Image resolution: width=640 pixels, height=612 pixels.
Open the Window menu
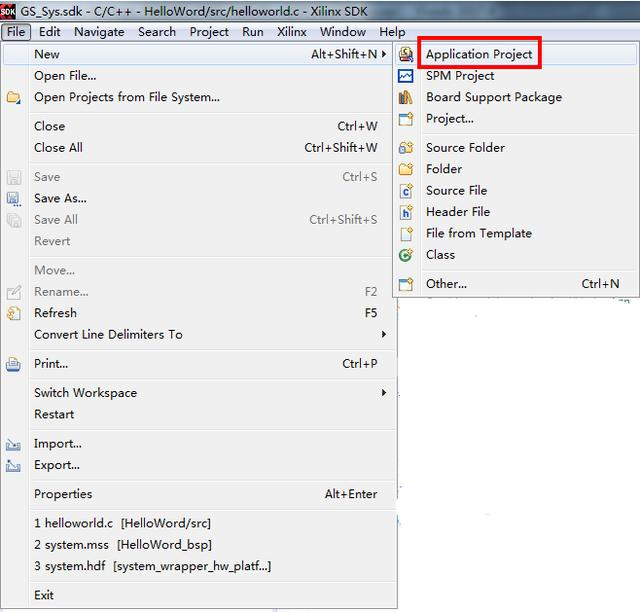tap(342, 32)
